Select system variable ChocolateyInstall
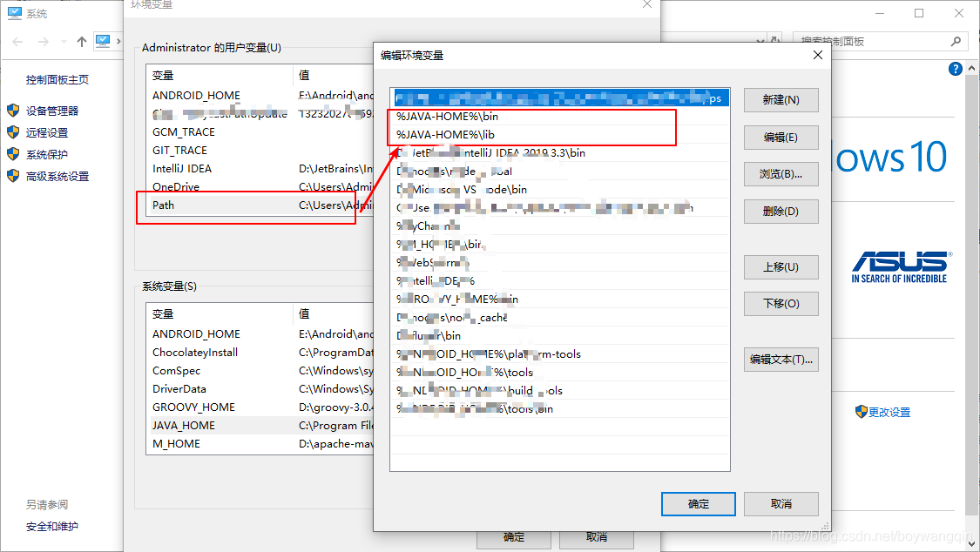The image size is (980, 552). [x=260, y=352]
